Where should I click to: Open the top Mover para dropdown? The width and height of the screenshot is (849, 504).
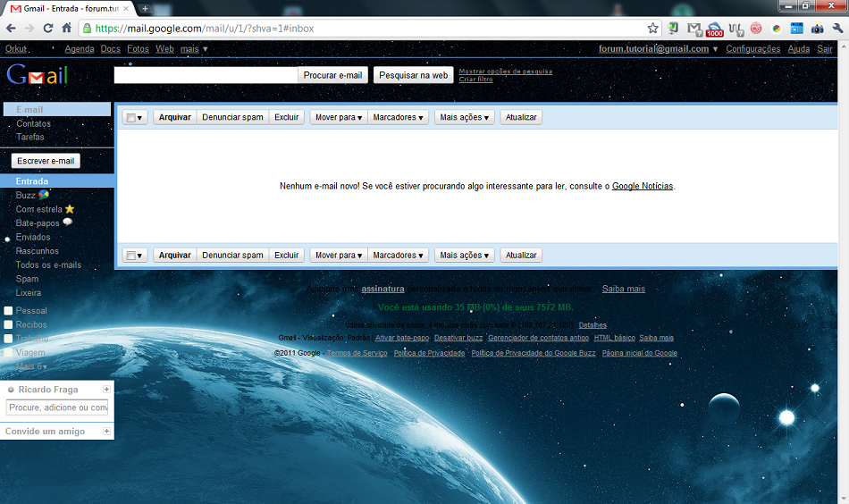[339, 117]
